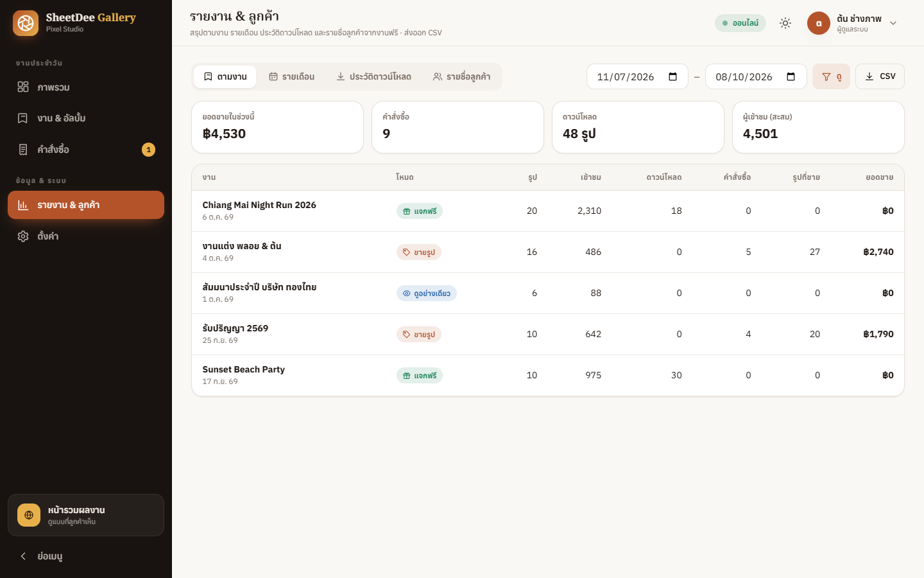Click Chiang Mai Night Run 2026 row
This screenshot has width=924, height=578.
tap(548, 211)
